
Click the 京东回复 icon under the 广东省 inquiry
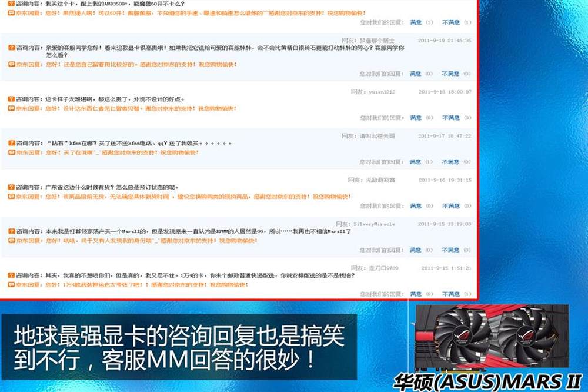(x=11, y=197)
